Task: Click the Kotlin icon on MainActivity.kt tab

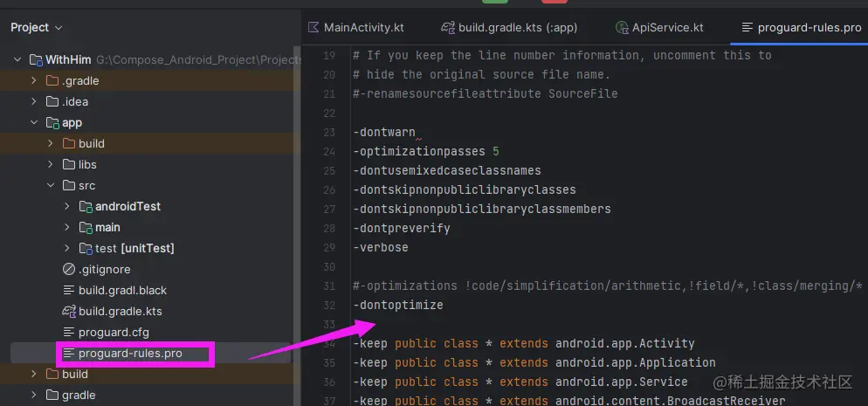Action: (x=313, y=27)
